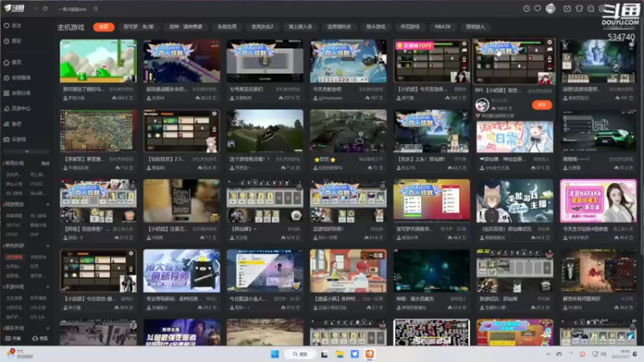Open 页游中心 in the sidebar
Image resolution: width=644 pixels, height=362 pixels.
click(17, 109)
